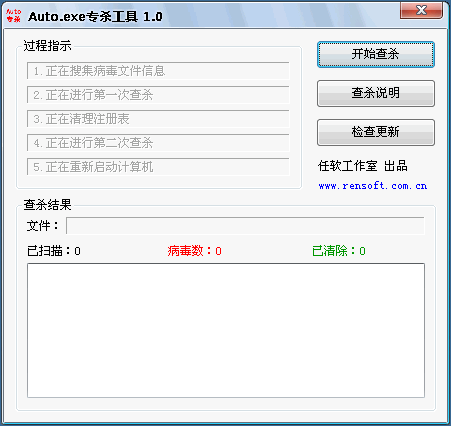Close the Auto.exe专杀工具 window
This screenshot has height=426, width=451.
tap(421, 10)
